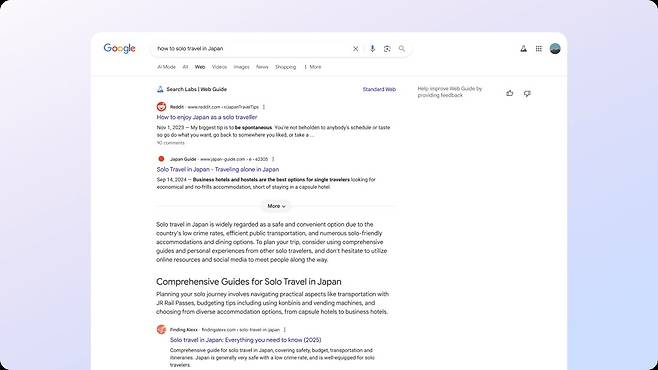Click the Reddit favicon icon

[161, 107]
